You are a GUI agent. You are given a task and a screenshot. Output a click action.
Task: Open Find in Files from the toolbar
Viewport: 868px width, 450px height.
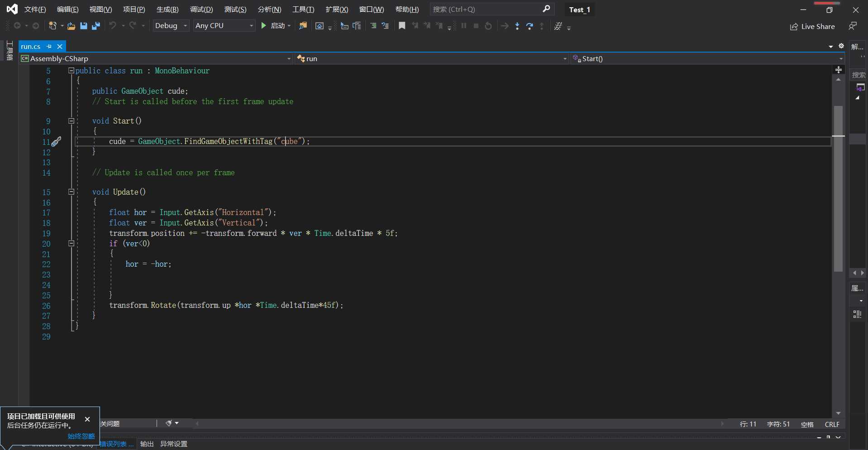pyautogui.click(x=303, y=26)
